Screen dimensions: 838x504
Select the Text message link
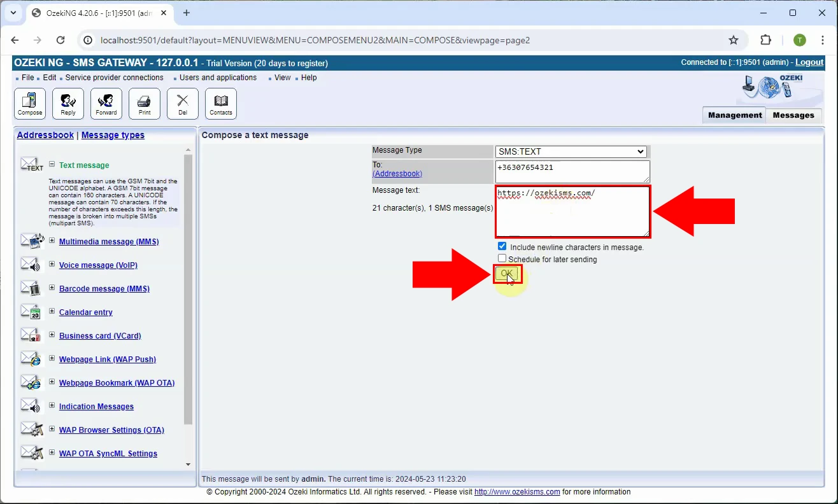coord(84,165)
